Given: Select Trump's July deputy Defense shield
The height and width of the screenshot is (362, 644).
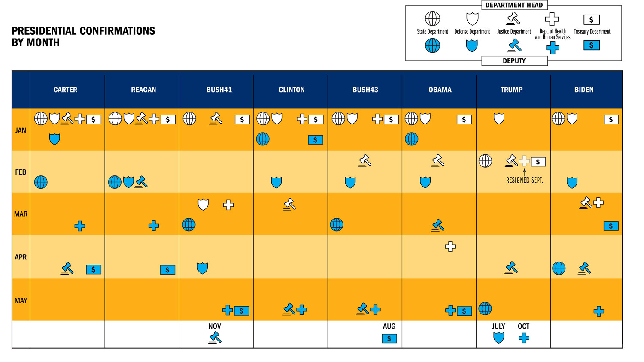Looking at the screenshot, I should coord(498,338).
